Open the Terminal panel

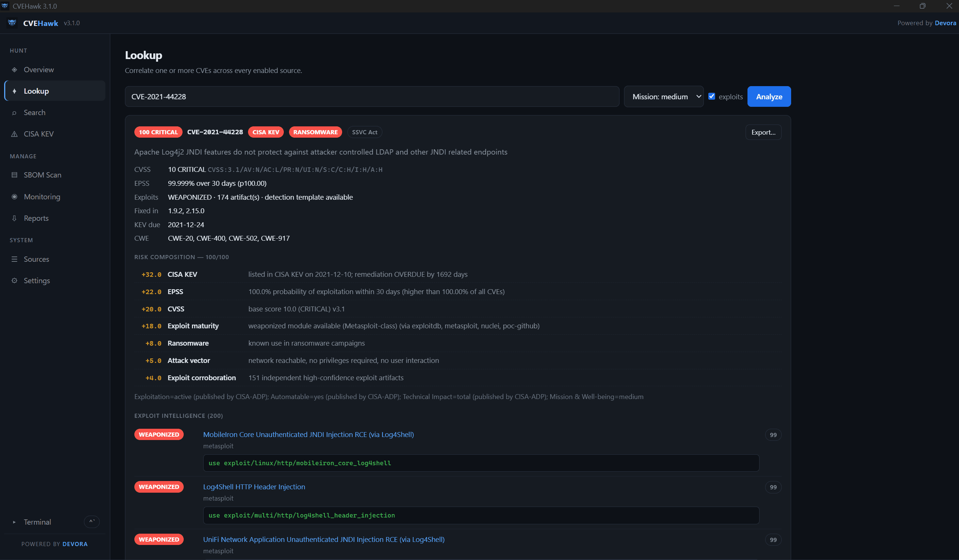[55, 522]
